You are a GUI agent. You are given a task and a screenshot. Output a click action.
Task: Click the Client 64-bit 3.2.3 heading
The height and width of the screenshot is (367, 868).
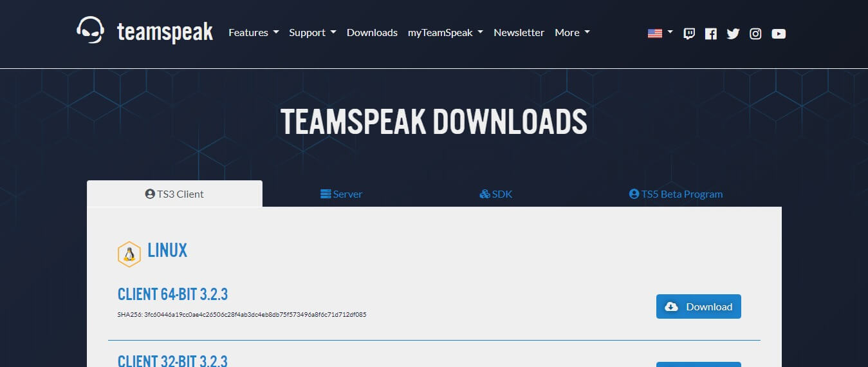[172, 294]
